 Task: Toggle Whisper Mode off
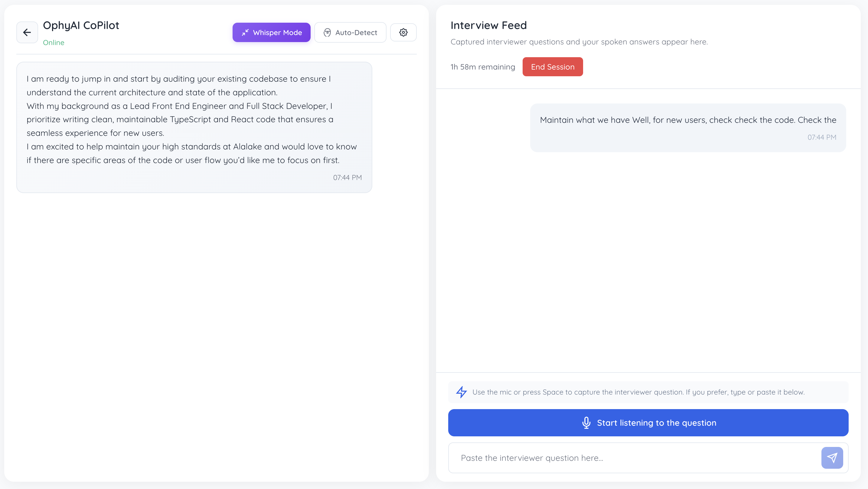271,32
